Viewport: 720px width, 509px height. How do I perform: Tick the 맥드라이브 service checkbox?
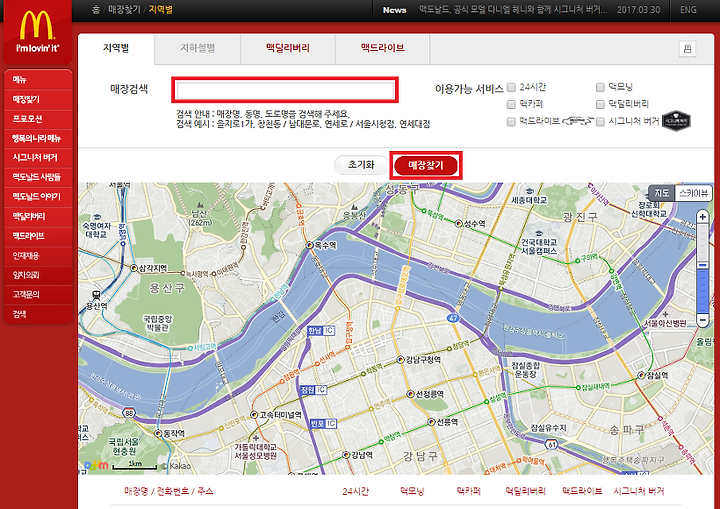tap(511, 121)
